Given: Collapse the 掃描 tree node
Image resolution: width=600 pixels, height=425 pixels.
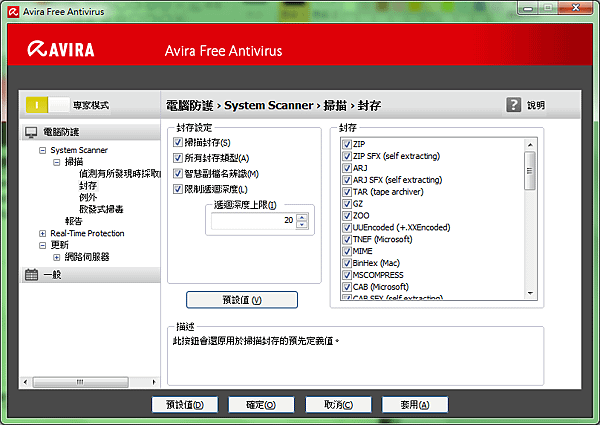Looking at the screenshot, I should pos(57,162).
